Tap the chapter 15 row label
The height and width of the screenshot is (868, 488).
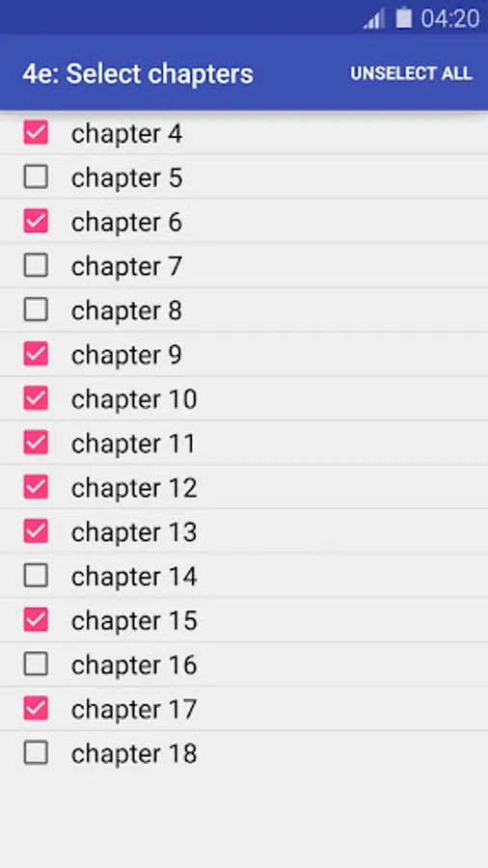click(134, 621)
